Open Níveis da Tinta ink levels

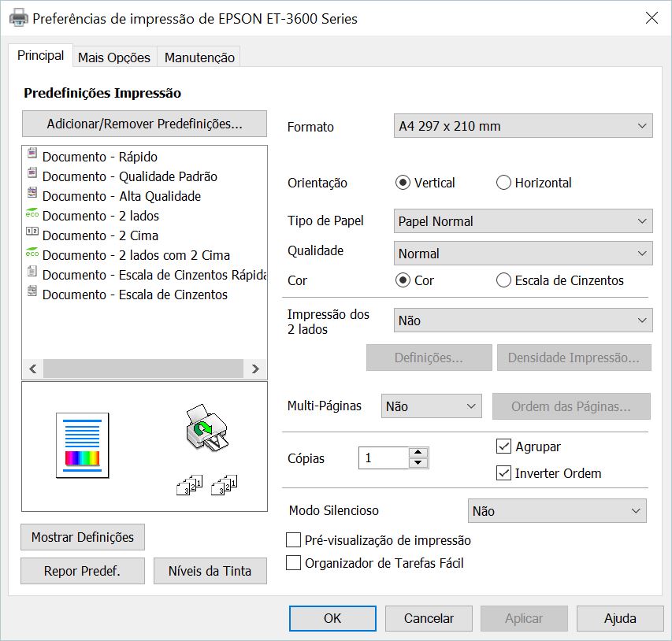pos(210,571)
